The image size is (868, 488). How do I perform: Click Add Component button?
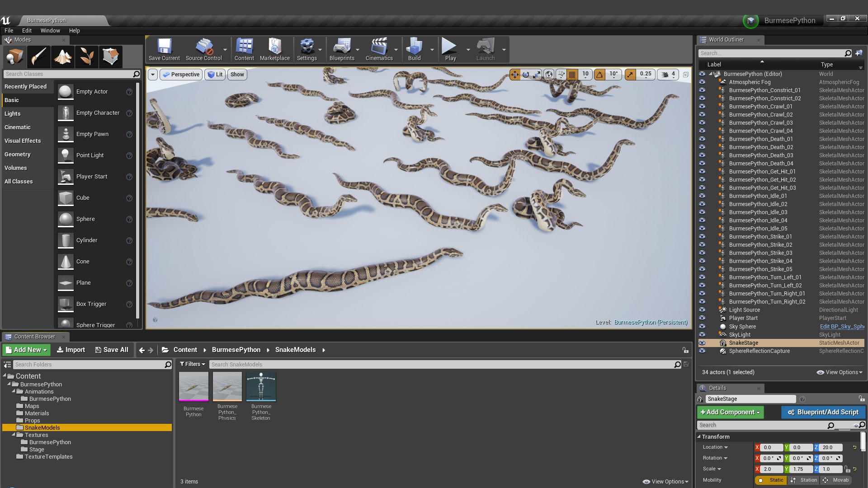pyautogui.click(x=730, y=412)
